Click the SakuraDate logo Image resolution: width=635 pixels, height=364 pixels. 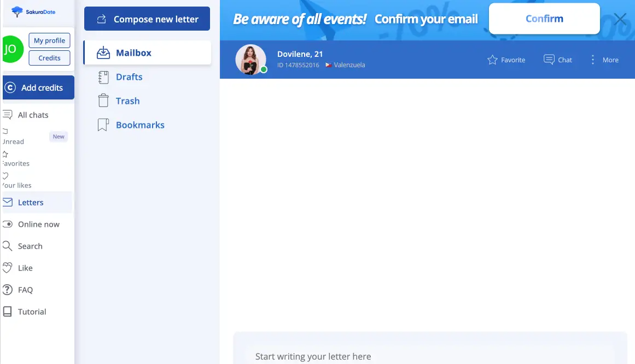(33, 11)
